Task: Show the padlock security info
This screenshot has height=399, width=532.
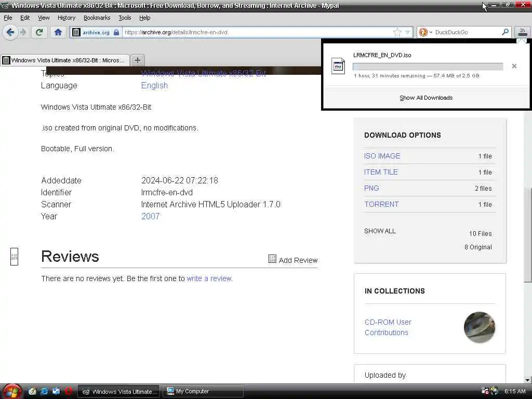Action: point(116,32)
